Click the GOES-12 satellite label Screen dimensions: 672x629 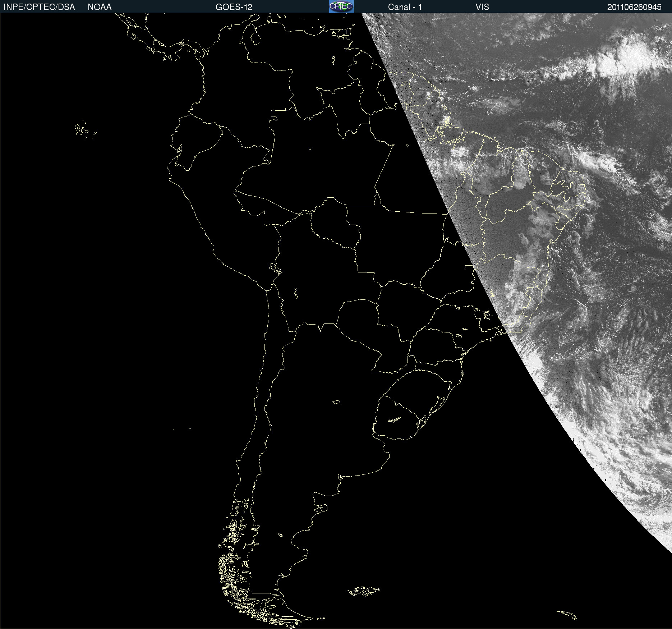234,7
